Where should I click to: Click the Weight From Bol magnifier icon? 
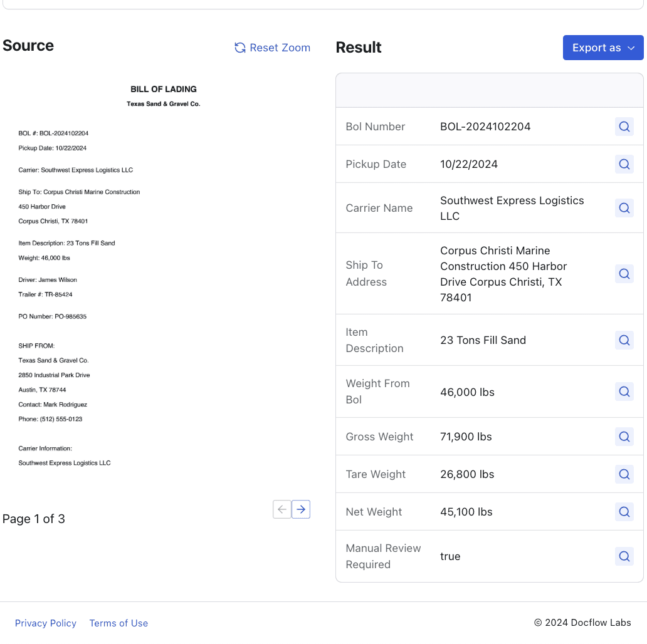pos(624,391)
